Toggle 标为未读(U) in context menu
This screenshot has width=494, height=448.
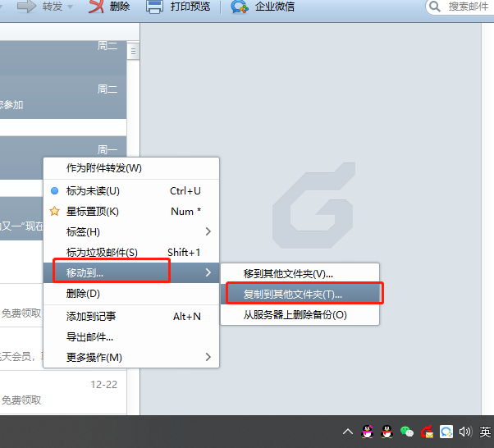[93, 190]
